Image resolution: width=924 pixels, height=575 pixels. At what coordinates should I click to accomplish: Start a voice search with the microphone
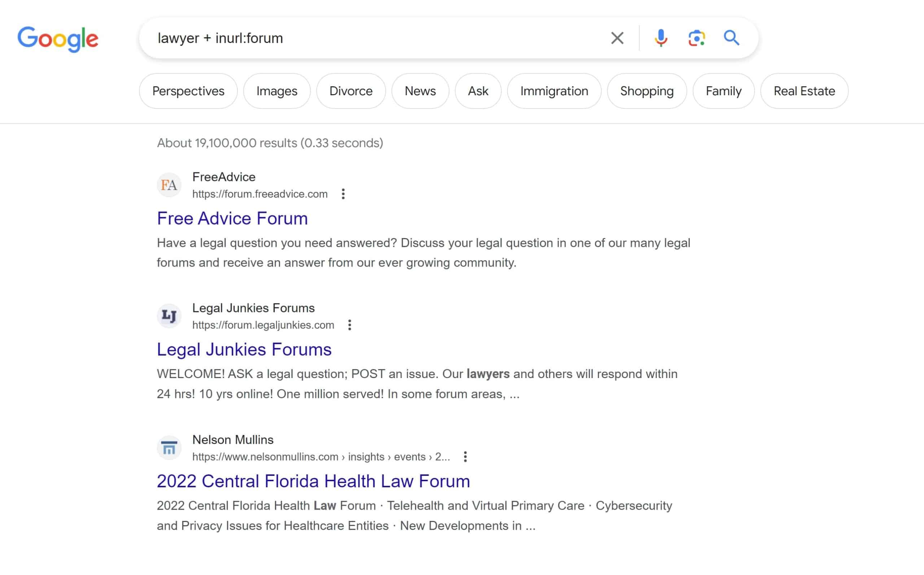[661, 38]
